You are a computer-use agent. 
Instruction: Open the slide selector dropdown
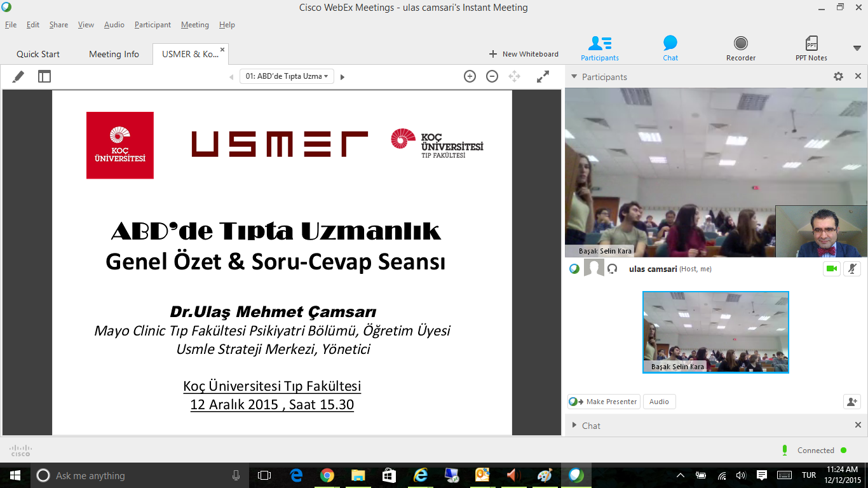coord(287,76)
